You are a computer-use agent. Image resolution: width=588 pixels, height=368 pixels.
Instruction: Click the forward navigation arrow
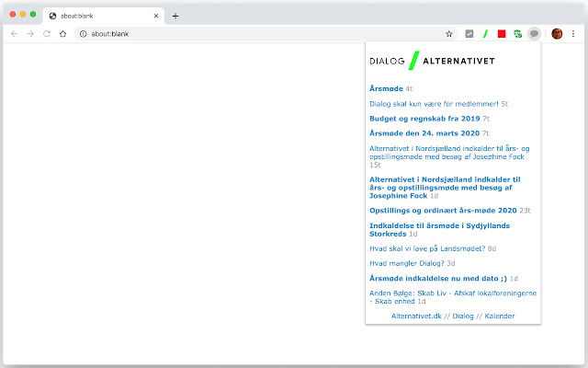click(30, 34)
